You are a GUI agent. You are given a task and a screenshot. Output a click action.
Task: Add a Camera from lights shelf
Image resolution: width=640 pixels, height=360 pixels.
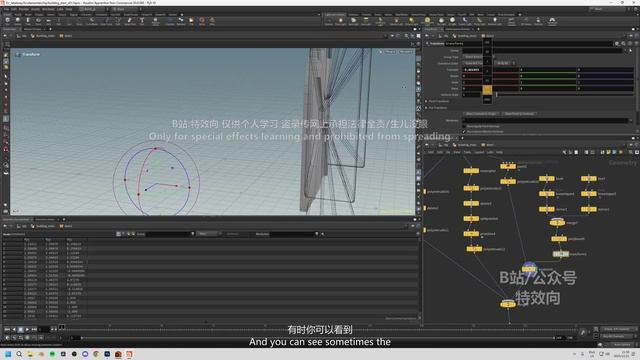[329, 21]
